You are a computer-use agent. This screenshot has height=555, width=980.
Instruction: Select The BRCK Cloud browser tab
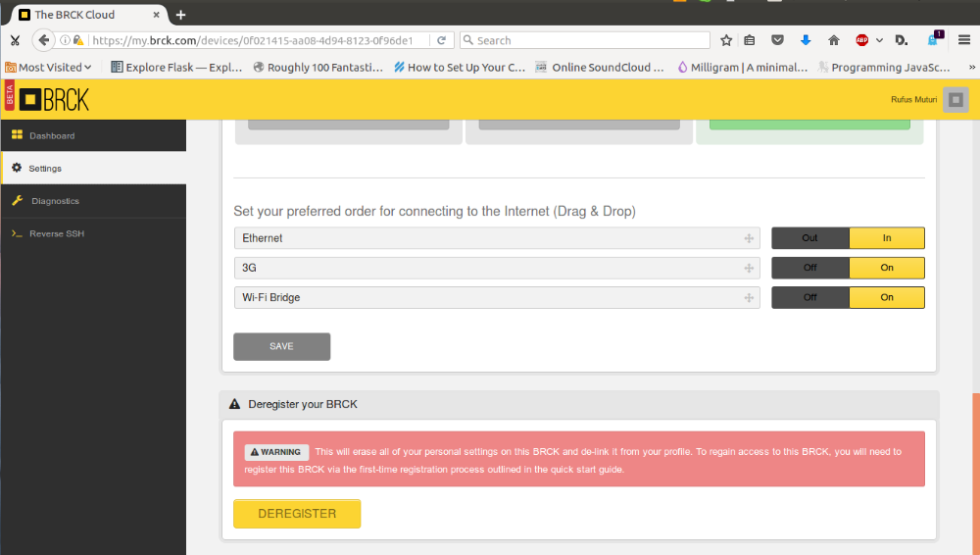(x=87, y=15)
